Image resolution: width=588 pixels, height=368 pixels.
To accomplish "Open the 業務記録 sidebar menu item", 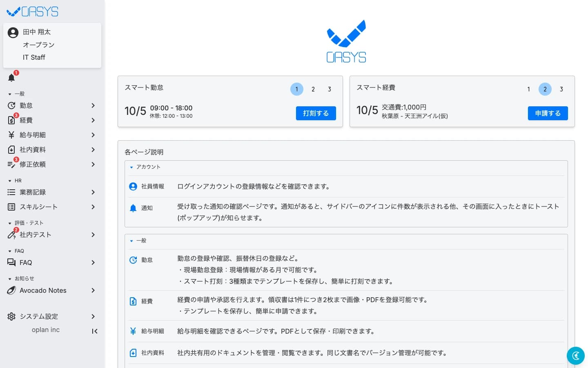I will click(x=52, y=192).
